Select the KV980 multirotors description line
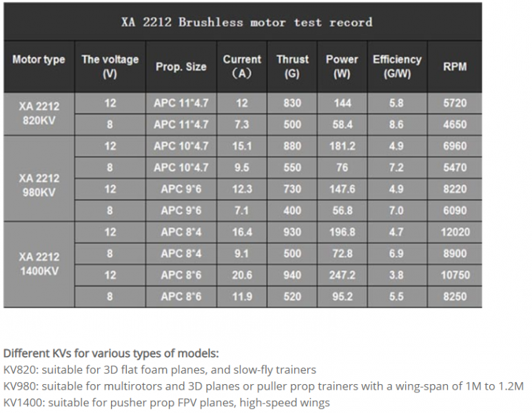The height and width of the screenshot is (413, 532). [x=263, y=385]
